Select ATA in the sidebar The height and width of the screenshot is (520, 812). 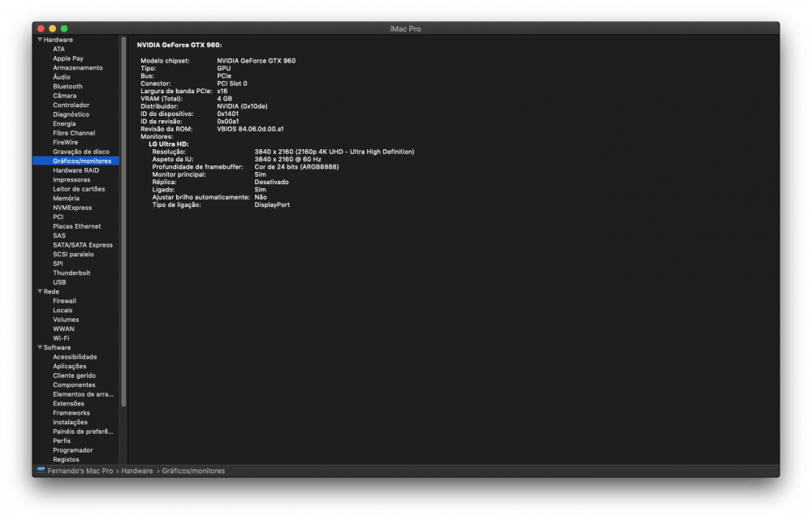(58, 49)
